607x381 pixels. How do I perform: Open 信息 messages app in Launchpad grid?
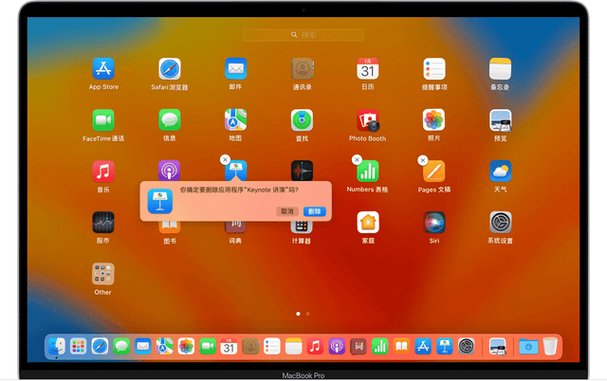point(170,120)
